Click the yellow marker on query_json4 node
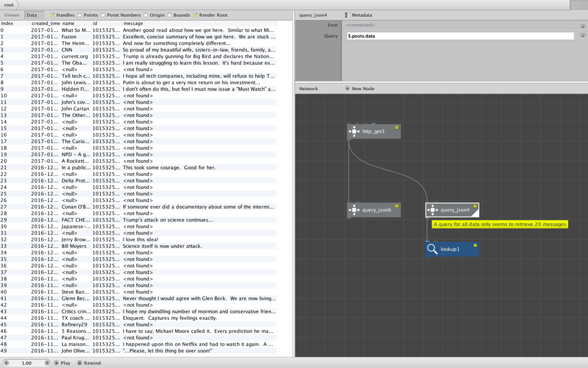Image resolution: width=588 pixels, height=368 pixels. 475,206
